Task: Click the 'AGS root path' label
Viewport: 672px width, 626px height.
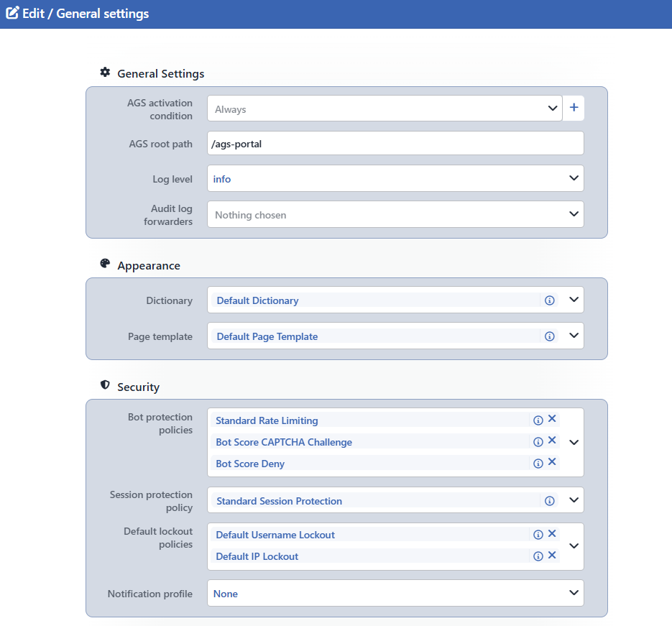Action: pyautogui.click(x=161, y=144)
